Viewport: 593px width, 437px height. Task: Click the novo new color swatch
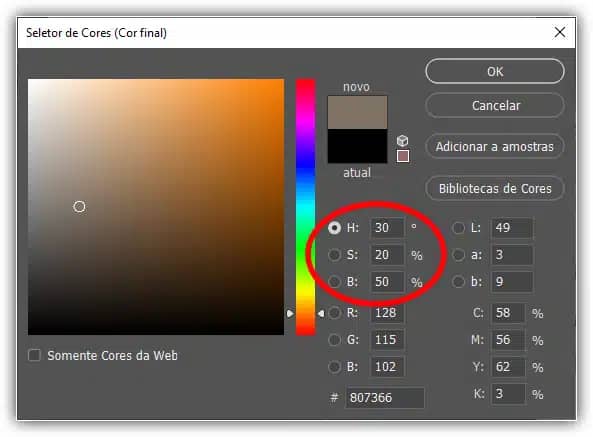pos(357,112)
